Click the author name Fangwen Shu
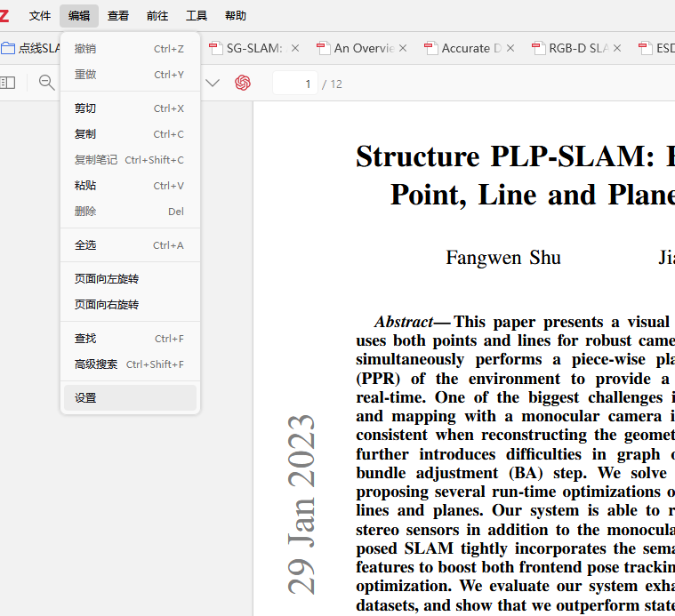 click(x=503, y=258)
